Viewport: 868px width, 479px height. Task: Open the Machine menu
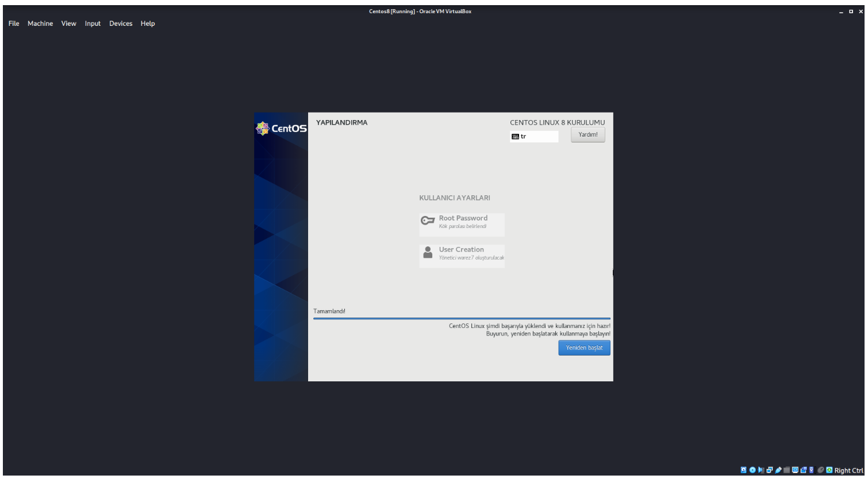(40, 24)
